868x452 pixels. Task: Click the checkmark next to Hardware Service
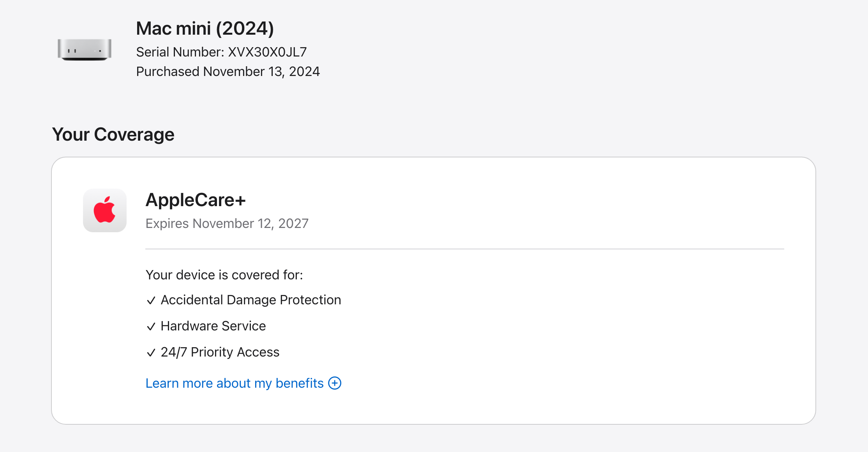tap(151, 327)
